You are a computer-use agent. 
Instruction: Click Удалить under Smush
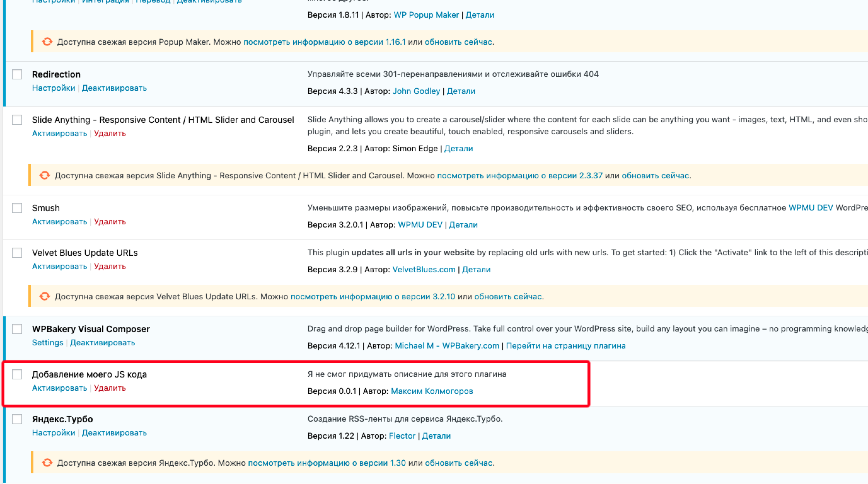[x=110, y=222]
